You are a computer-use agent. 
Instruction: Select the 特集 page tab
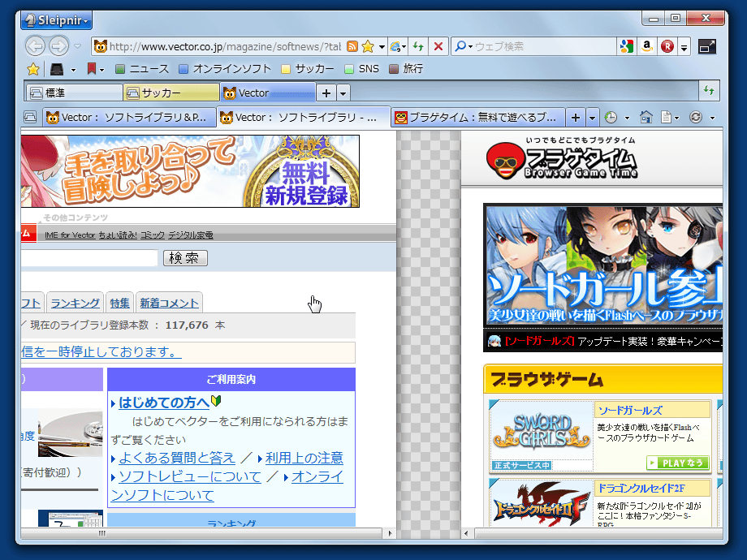(x=119, y=303)
